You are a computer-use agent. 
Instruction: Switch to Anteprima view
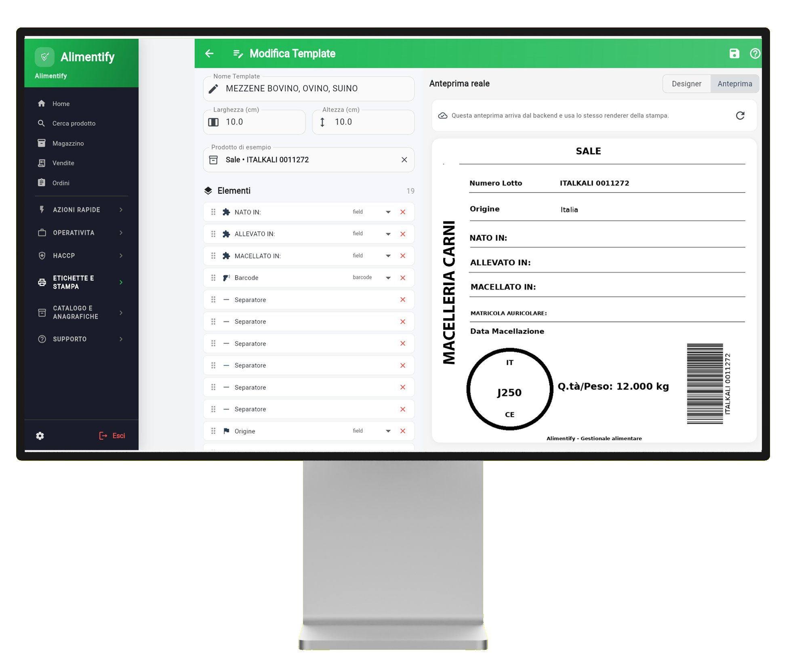coord(734,84)
